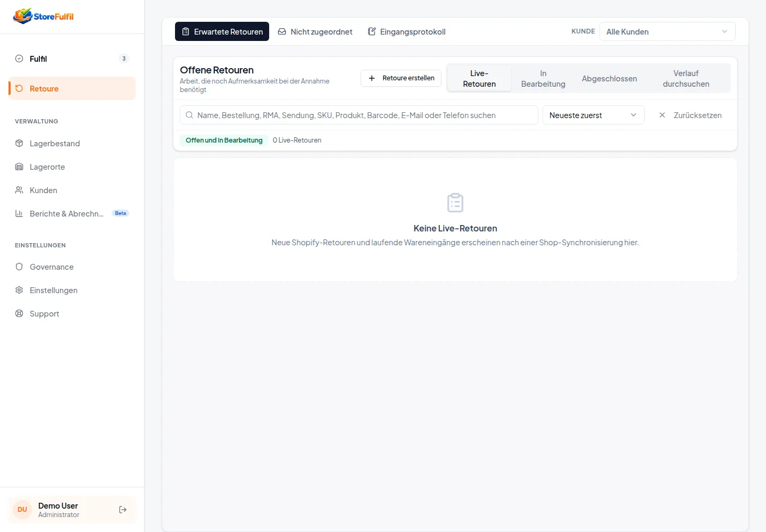766x532 pixels.
Task: Click the Beta badge next to Berichte
Action: click(x=121, y=213)
